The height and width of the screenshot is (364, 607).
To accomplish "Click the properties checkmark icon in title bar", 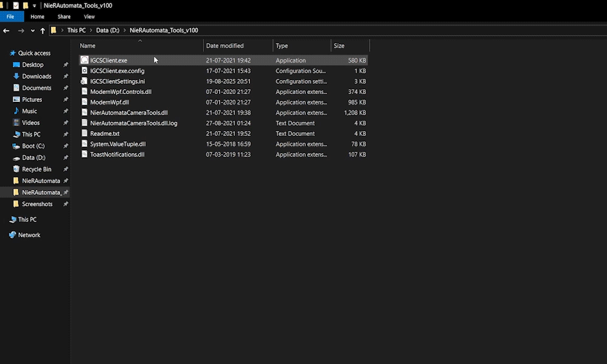I will [x=16, y=5].
